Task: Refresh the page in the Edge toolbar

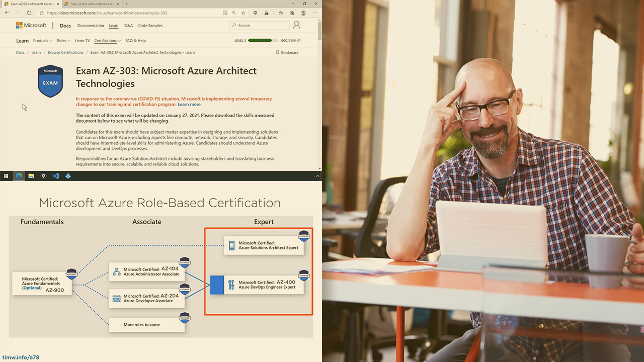Action: (29, 13)
